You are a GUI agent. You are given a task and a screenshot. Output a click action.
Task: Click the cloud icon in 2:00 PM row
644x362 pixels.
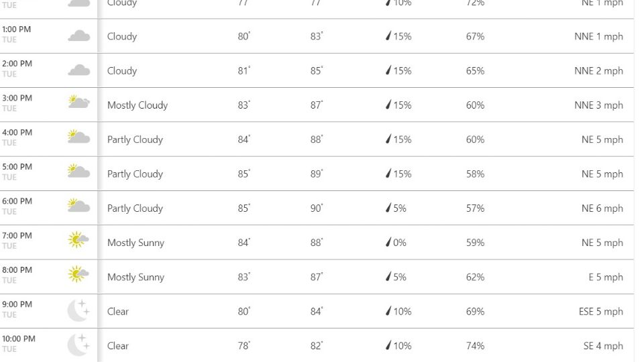pyautogui.click(x=79, y=70)
